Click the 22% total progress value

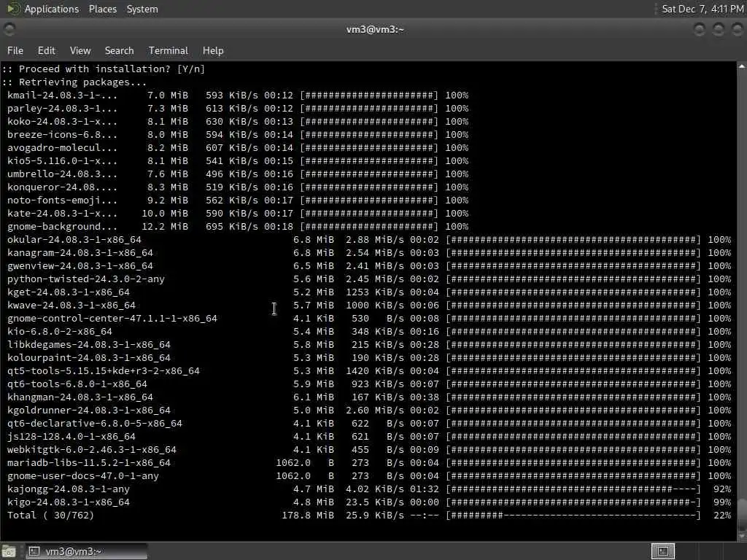[722, 516]
